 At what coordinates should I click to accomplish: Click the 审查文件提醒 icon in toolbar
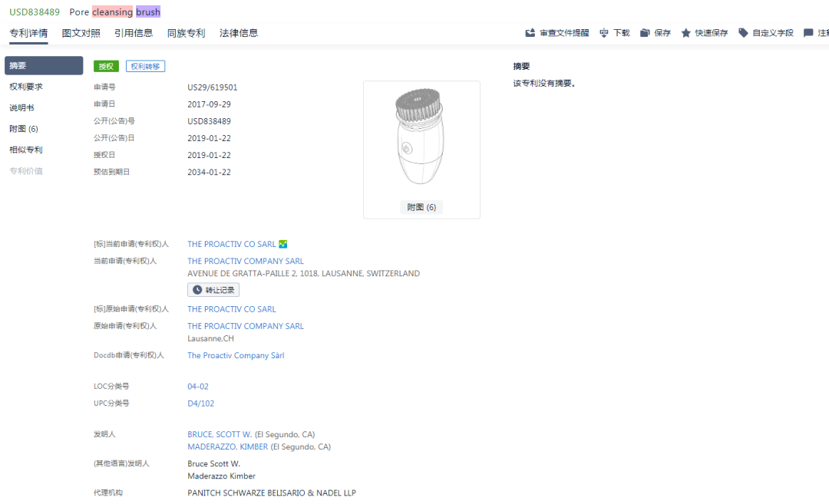(530, 33)
